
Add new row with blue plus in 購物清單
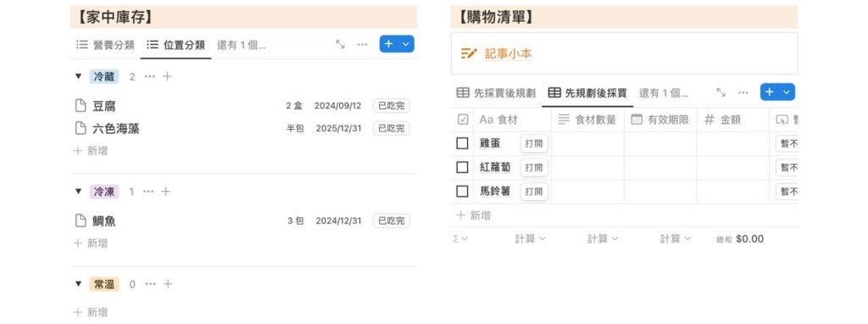(770, 92)
